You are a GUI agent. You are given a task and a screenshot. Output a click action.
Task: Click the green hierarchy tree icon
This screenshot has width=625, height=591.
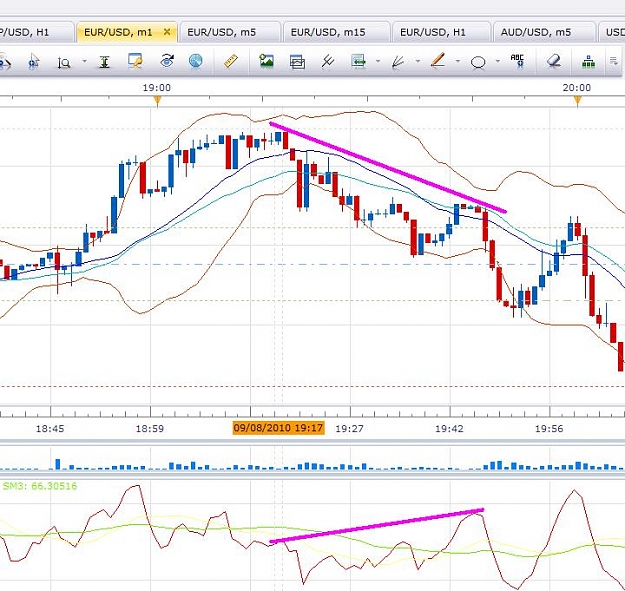(x=588, y=62)
